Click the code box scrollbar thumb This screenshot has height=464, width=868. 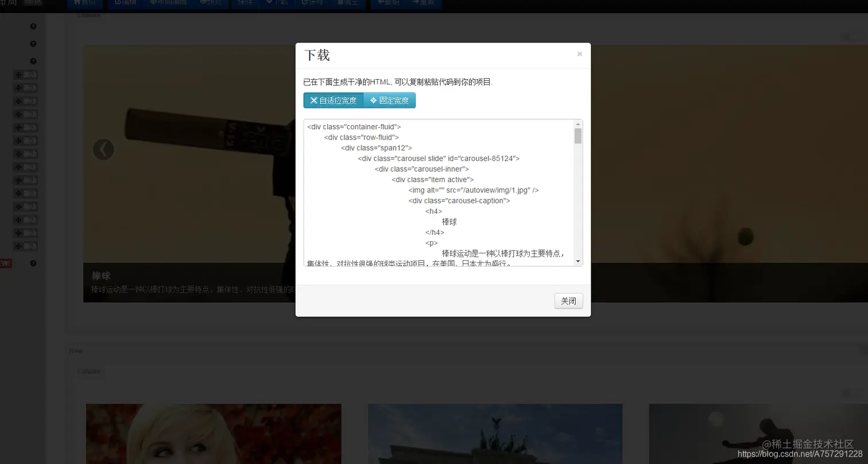click(x=578, y=136)
